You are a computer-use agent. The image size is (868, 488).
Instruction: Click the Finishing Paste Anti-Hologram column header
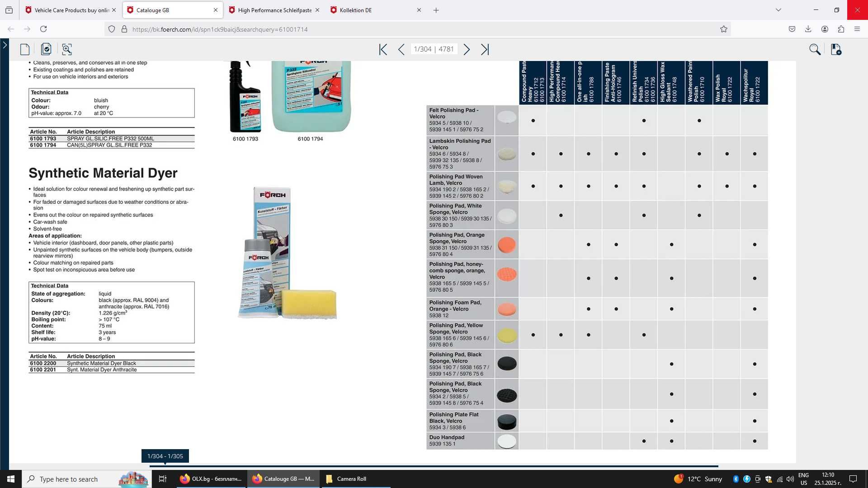[x=616, y=83]
